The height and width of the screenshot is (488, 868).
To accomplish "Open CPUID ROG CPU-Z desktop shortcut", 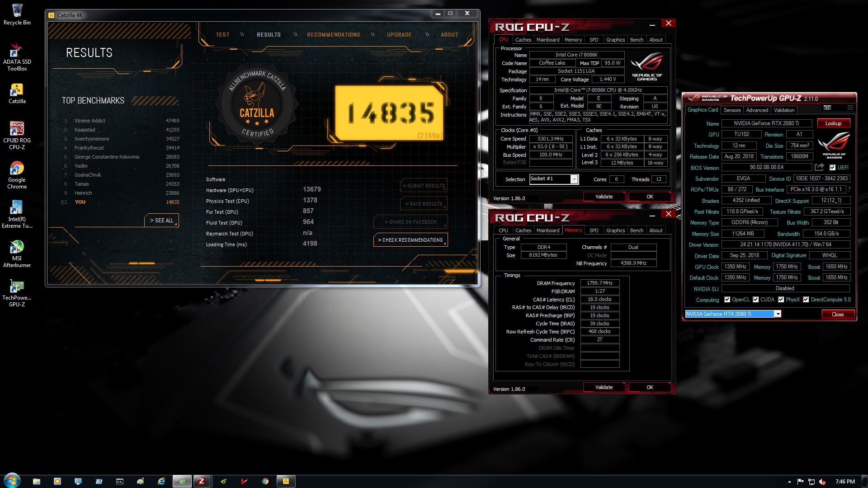I will click(17, 136).
